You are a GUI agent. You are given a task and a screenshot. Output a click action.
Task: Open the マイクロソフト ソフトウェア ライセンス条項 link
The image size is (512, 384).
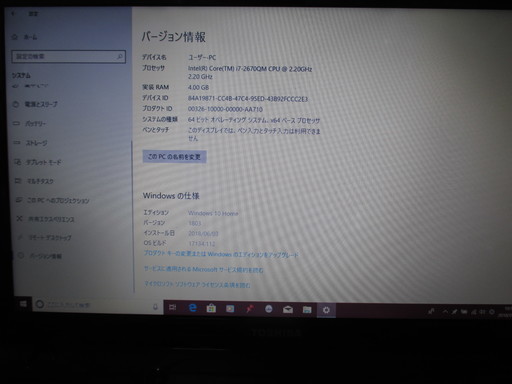(197, 285)
